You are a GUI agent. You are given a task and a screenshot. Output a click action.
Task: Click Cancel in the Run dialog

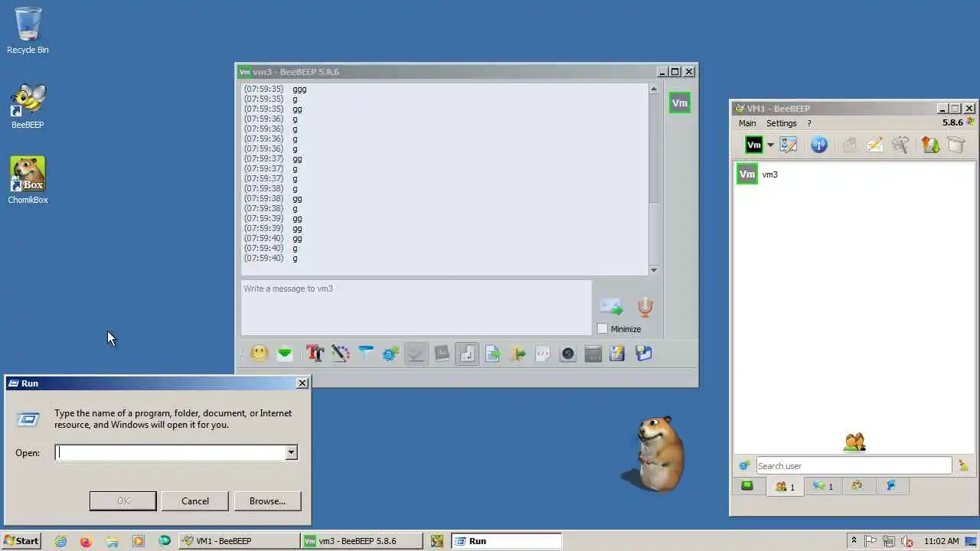coord(195,501)
